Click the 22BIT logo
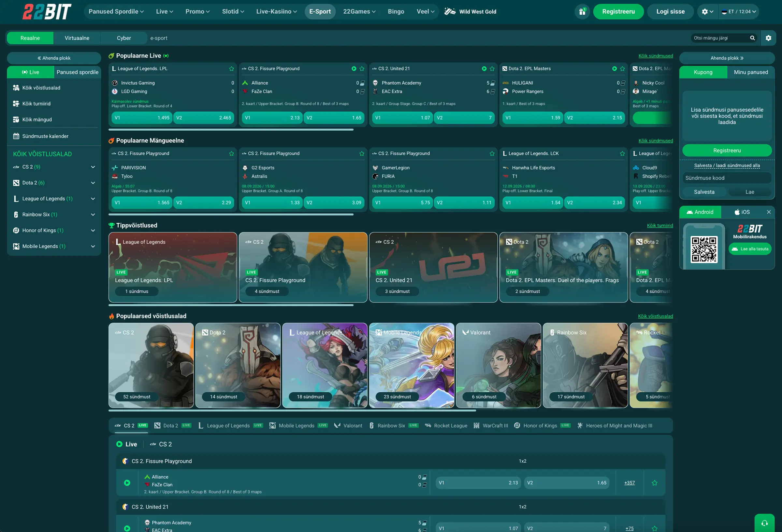Viewport: 782px width, 532px height. tap(47, 12)
